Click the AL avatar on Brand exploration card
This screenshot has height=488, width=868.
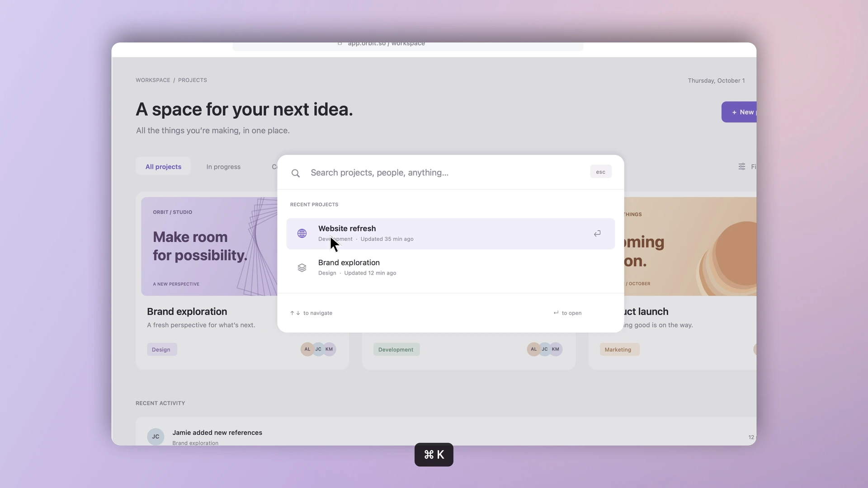(307, 349)
